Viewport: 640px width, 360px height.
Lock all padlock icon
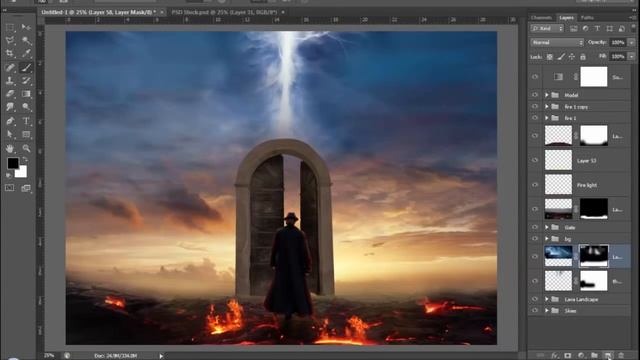point(583,57)
